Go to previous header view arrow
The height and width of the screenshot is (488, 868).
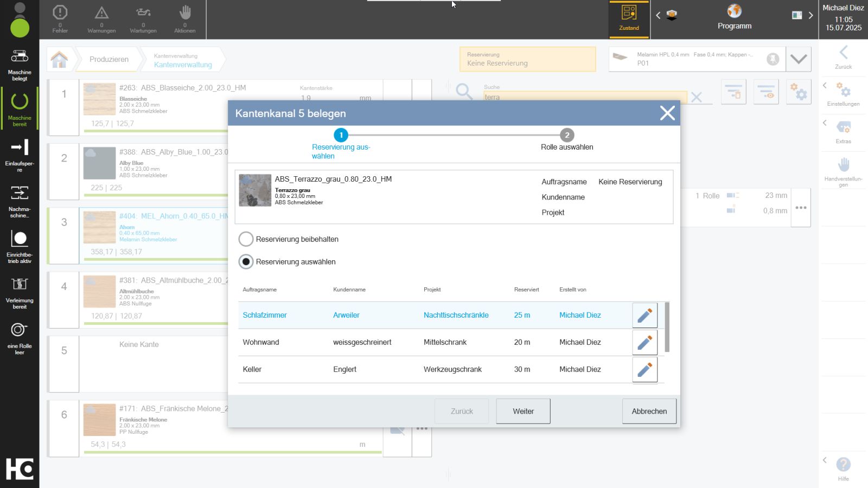click(x=658, y=15)
